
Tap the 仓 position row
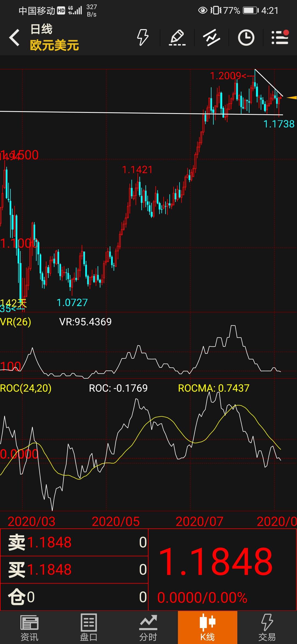tap(74, 597)
